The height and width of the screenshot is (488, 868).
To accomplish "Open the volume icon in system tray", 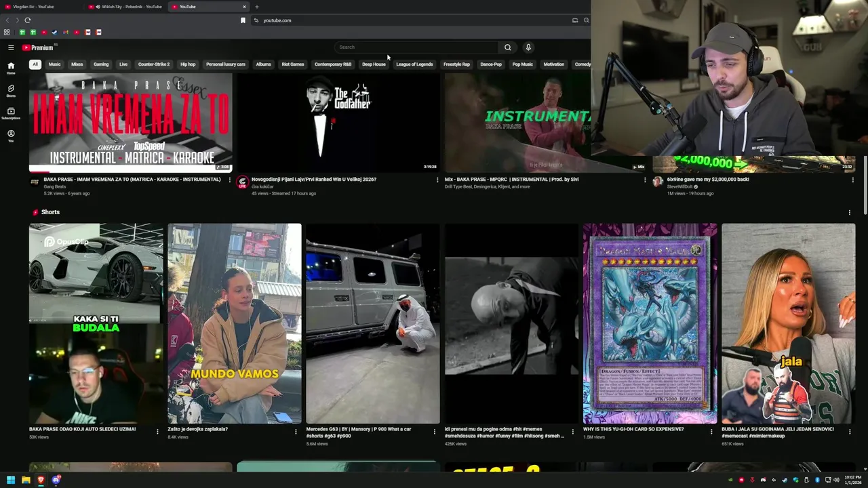I will (x=836, y=480).
